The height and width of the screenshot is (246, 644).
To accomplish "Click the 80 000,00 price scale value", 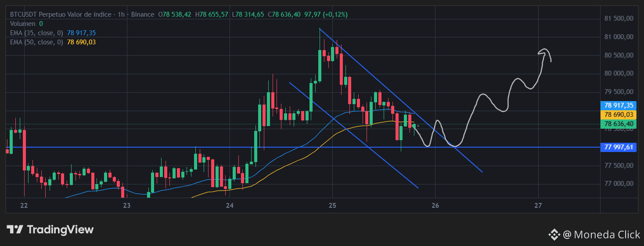I will click(x=619, y=73).
